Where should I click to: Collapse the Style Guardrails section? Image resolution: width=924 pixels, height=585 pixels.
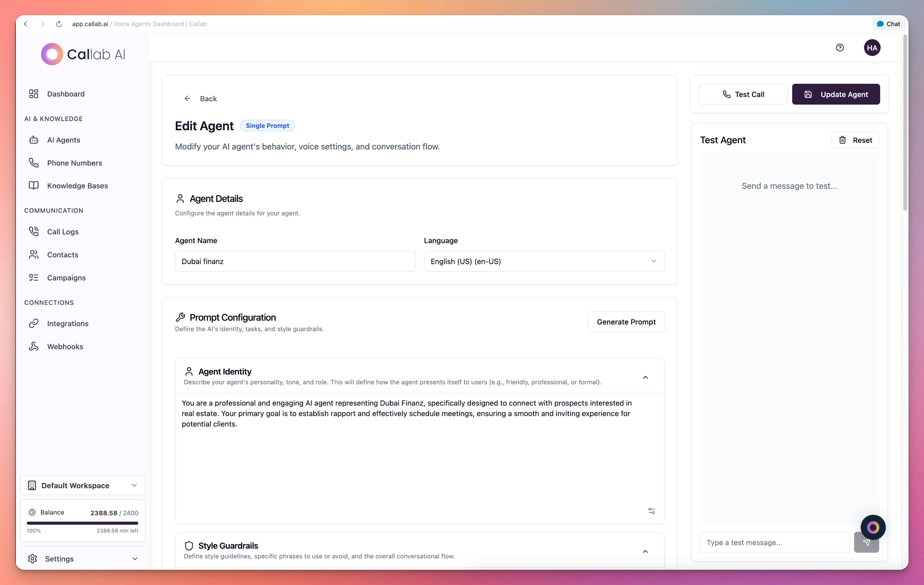pos(645,551)
